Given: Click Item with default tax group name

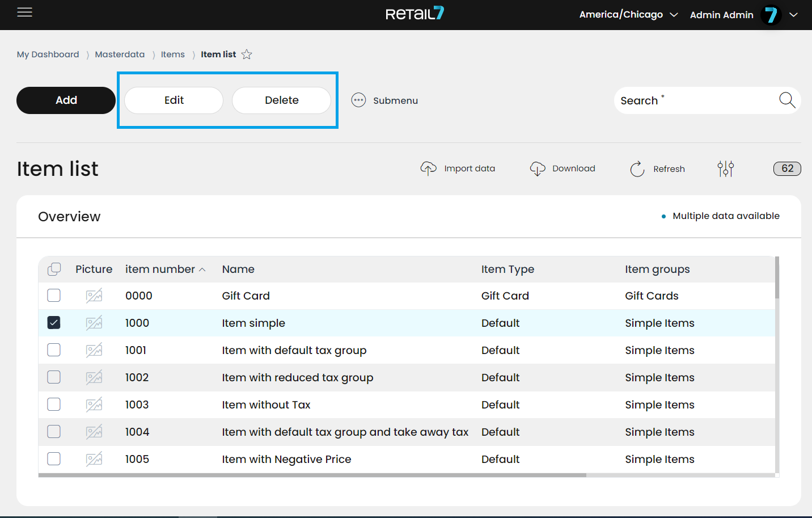Looking at the screenshot, I should pyautogui.click(x=294, y=350).
